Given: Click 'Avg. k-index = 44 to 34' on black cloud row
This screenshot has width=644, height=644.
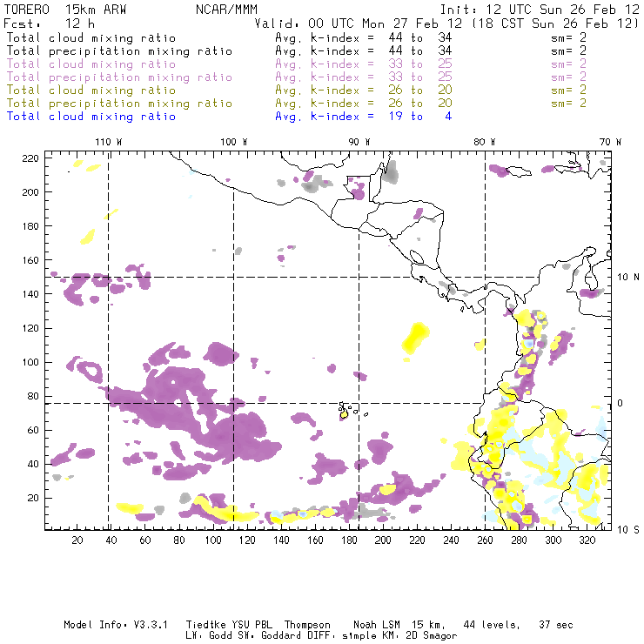Looking at the screenshot, I should 364,37.
